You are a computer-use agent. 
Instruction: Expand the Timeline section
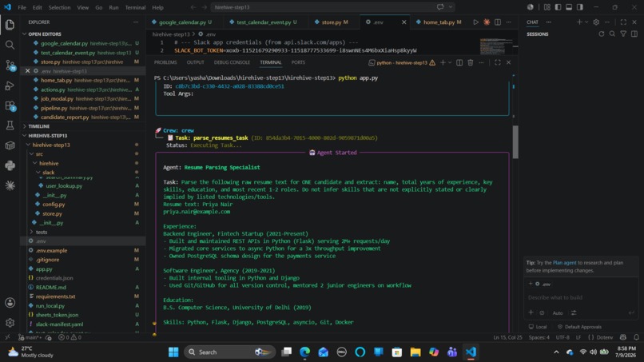[38, 126]
